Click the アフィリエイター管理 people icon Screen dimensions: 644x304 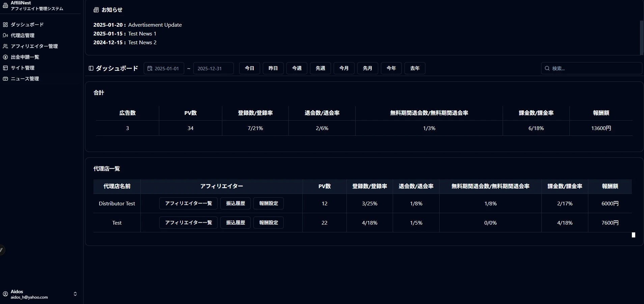(5, 46)
